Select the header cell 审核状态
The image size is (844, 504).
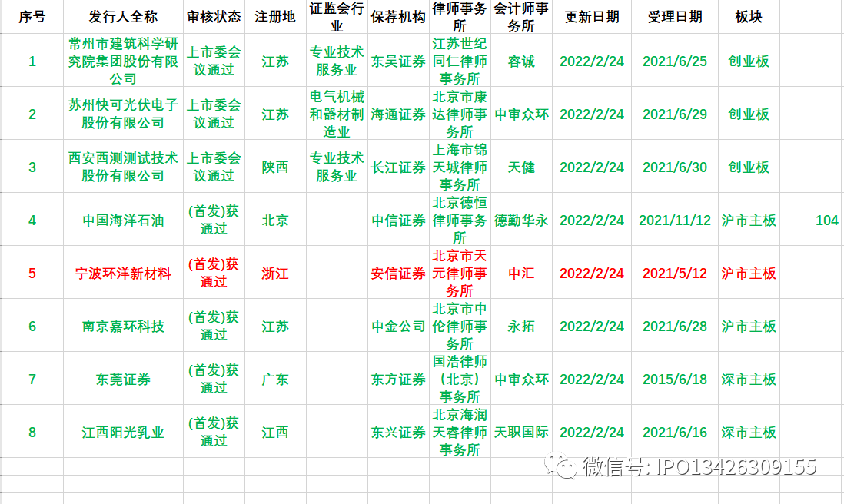[x=214, y=17]
